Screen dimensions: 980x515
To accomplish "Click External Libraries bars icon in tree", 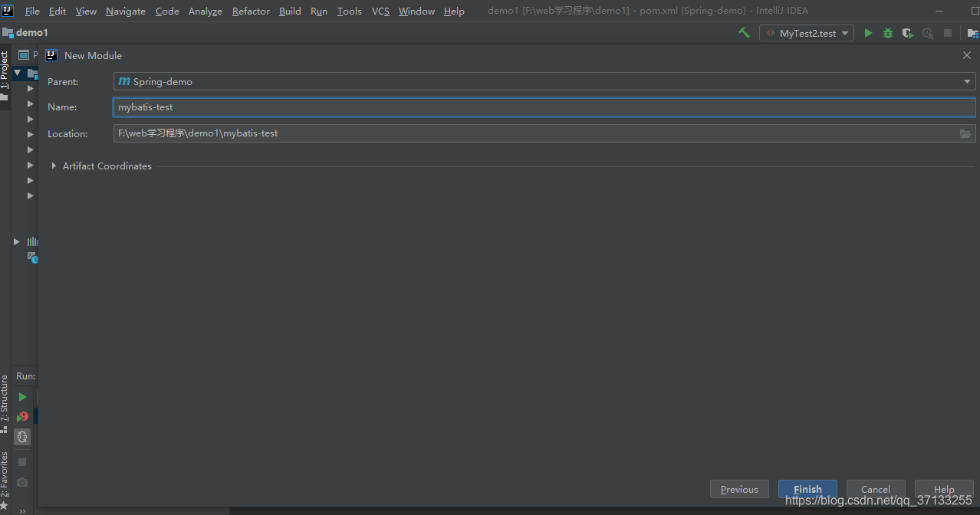I will [x=33, y=241].
